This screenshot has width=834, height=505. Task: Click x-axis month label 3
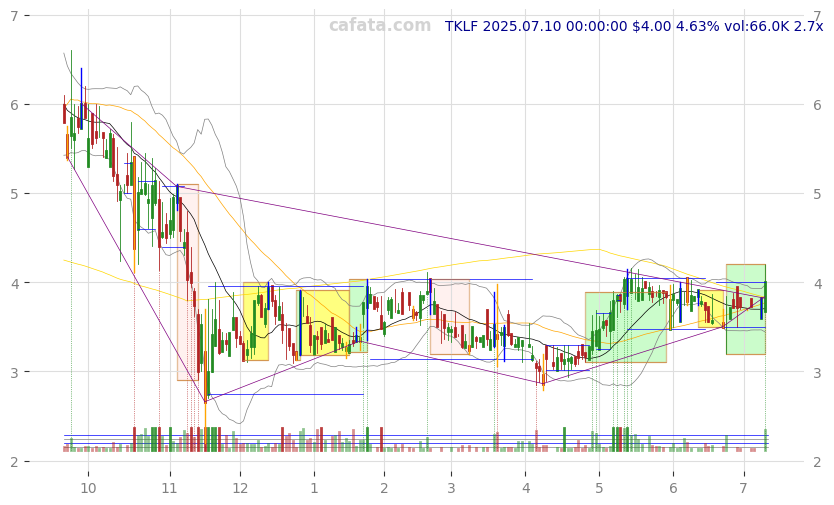(451, 488)
